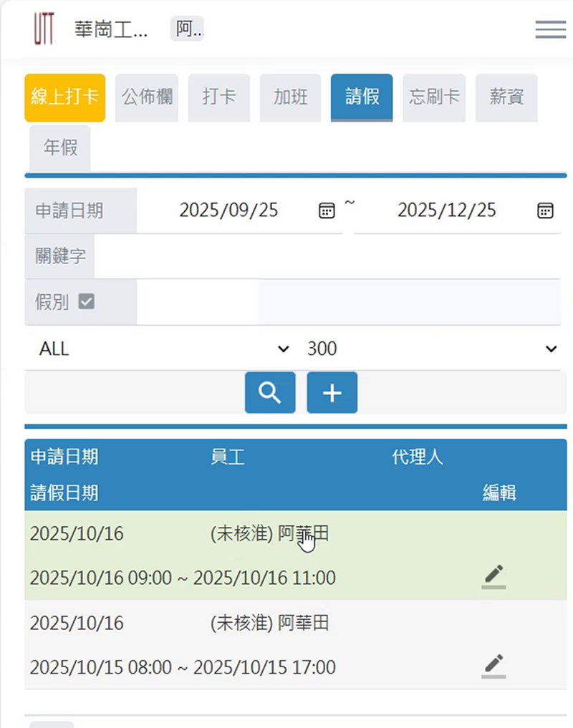Image resolution: width=573 pixels, height=728 pixels.
Task: Click the 請假日期 column header
Action: click(x=64, y=492)
